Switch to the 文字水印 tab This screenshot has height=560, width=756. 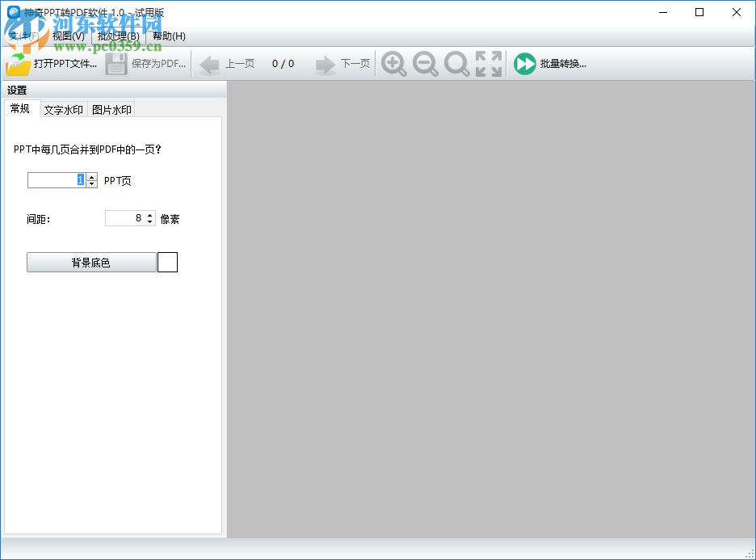point(64,110)
